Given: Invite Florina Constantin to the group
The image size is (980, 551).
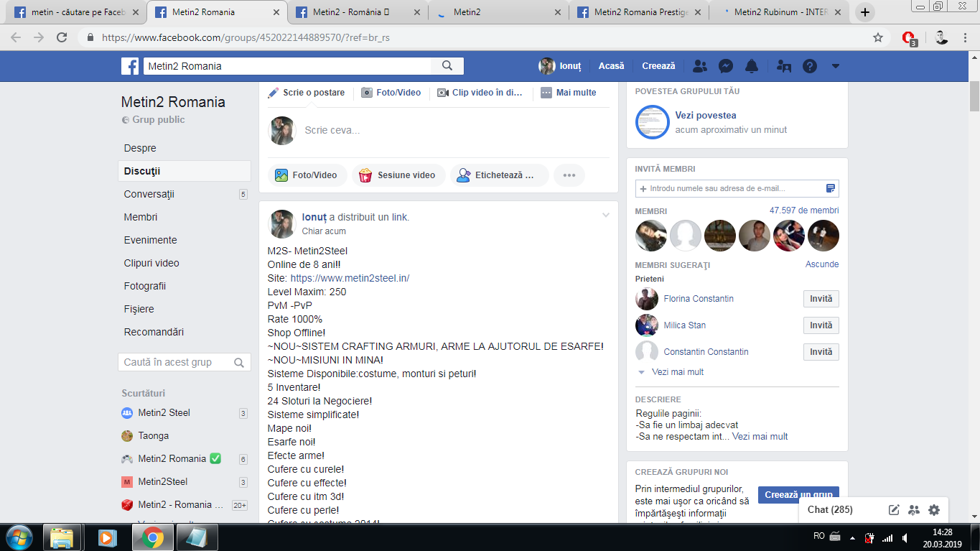Looking at the screenshot, I should coord(821,299).
